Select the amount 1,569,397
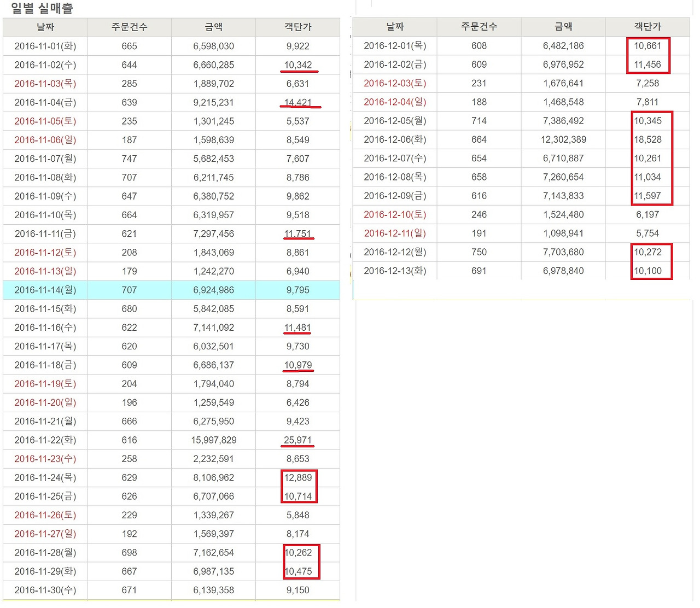The width and height of the screenshot is (700, 608). (214, 534)
